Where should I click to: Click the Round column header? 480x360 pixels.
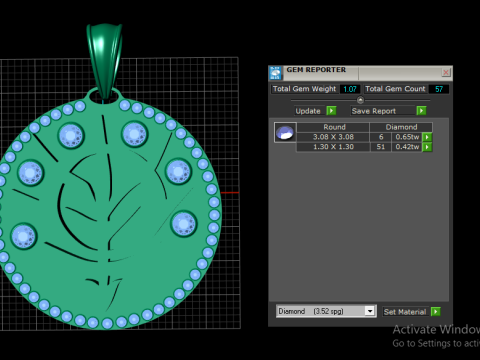tap(334, 127)
